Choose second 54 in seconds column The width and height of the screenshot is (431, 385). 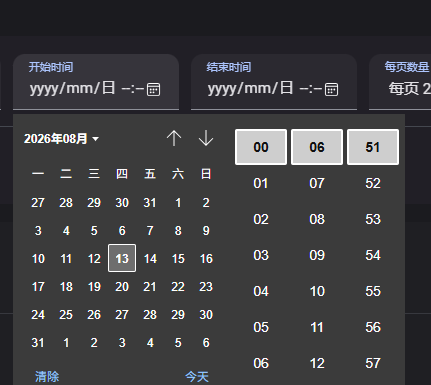pyautogui.click(x=373, y=255)
